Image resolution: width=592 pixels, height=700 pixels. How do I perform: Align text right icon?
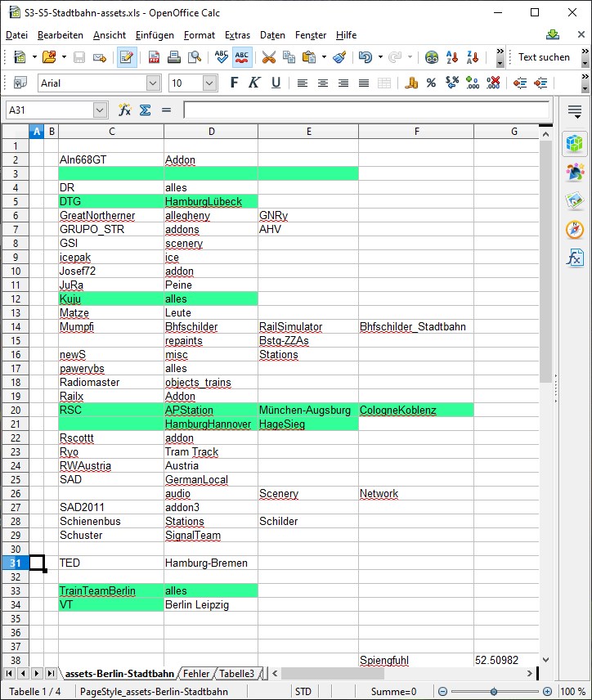343,83
